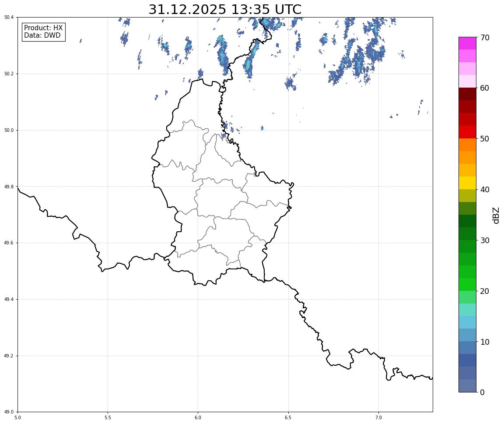Click the title 31.12.2025 13:35 UTC
Screen dimensions: 504x424
pos(225,9)
